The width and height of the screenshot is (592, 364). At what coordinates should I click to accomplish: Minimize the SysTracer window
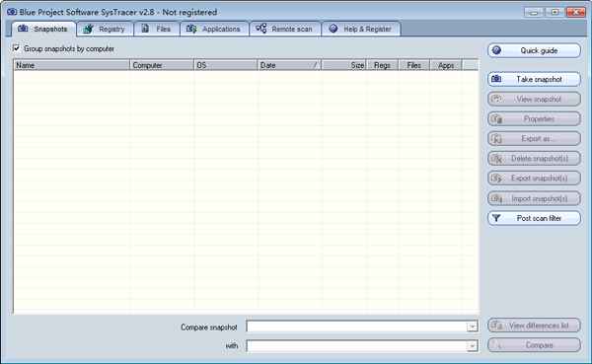point(534,13)
